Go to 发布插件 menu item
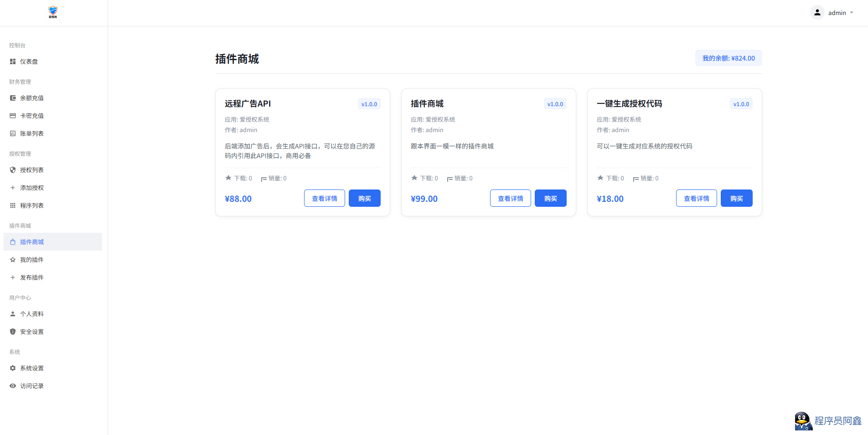This screenshot has height=435, width=868. [x=32, y=277]
